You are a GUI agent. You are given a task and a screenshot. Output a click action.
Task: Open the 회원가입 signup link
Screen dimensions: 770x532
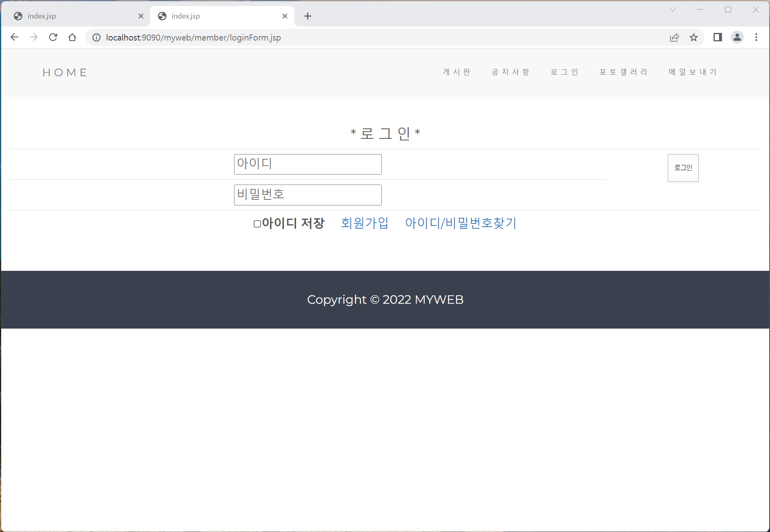(365, 223)
